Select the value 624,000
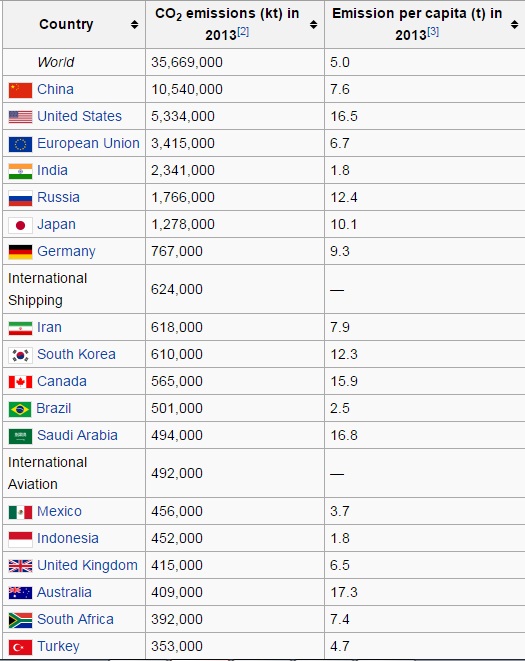Viewport: 525px width, 661px height. pyautogui.click(x=177, y=289)
